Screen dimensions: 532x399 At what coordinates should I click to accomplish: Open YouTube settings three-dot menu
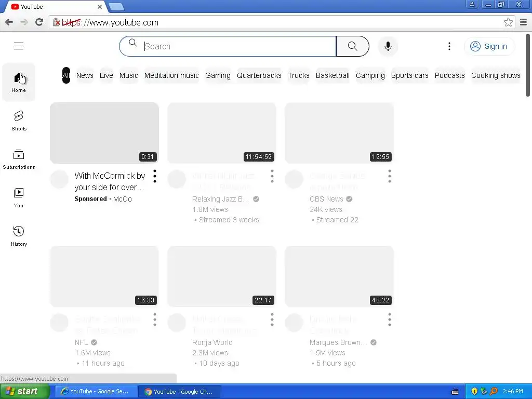pyautogui.click(x=449, y=46)
